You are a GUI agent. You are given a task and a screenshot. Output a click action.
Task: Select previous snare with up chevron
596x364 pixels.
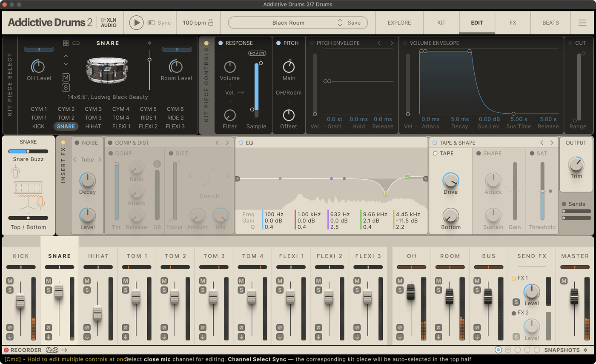66,56
